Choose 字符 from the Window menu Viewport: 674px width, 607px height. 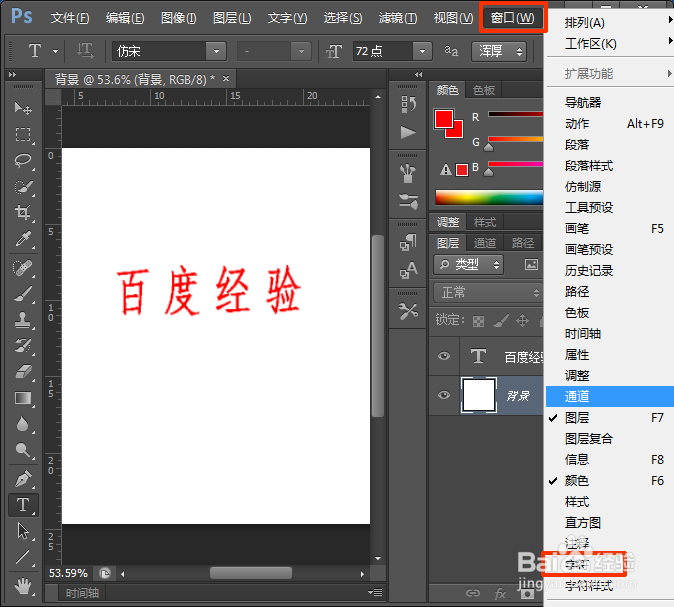point(576,564)
